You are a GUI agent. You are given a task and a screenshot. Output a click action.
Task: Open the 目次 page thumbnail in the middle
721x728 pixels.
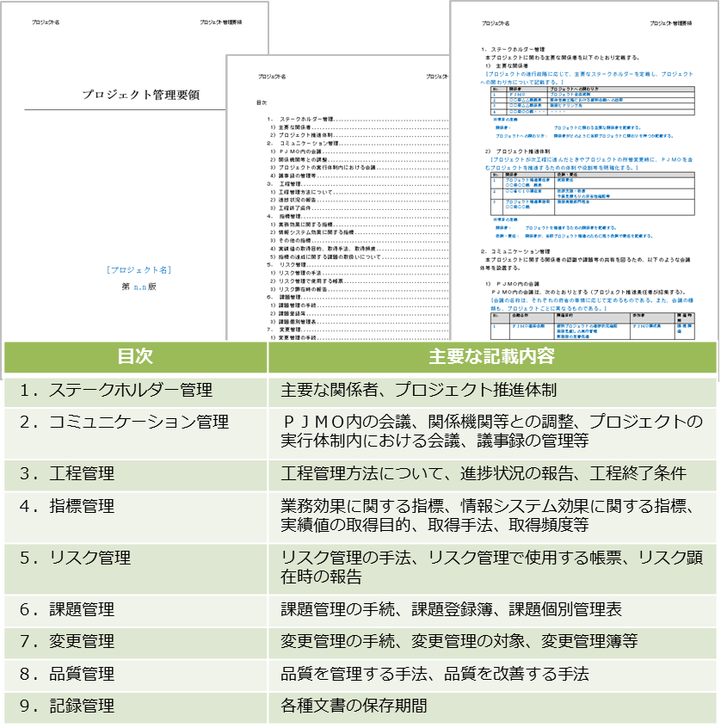point(338,198)
